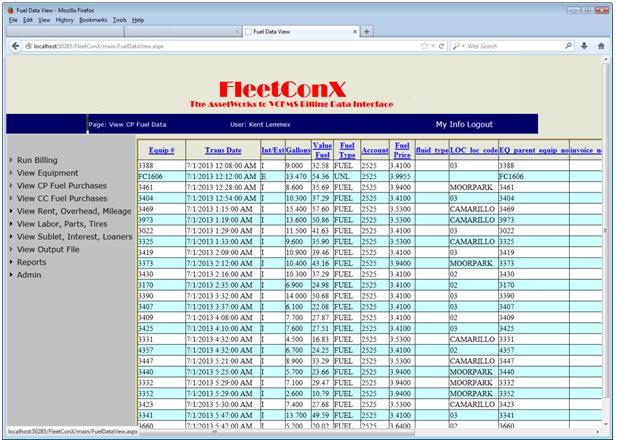This screenshot has height=440, width=626.
Task: Click the vertical page scrollbar
Action: pyautogui.click(x=606, y=230)
